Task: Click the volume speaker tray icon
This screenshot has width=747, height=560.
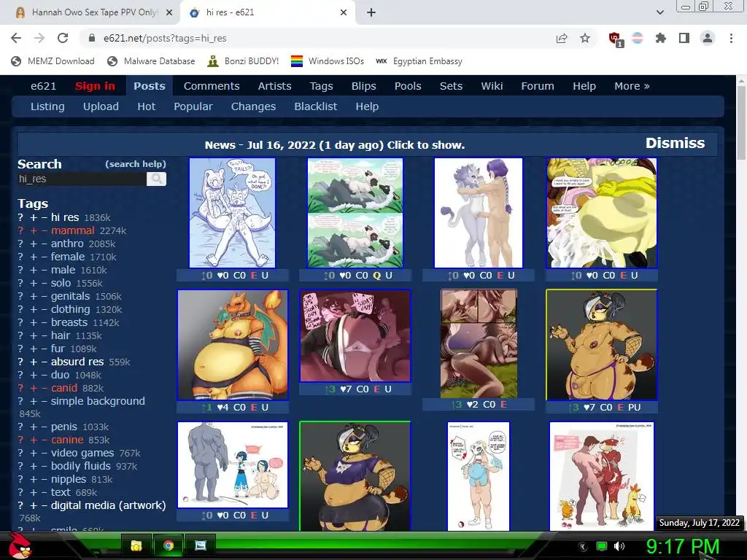Action: coord(619,546)
